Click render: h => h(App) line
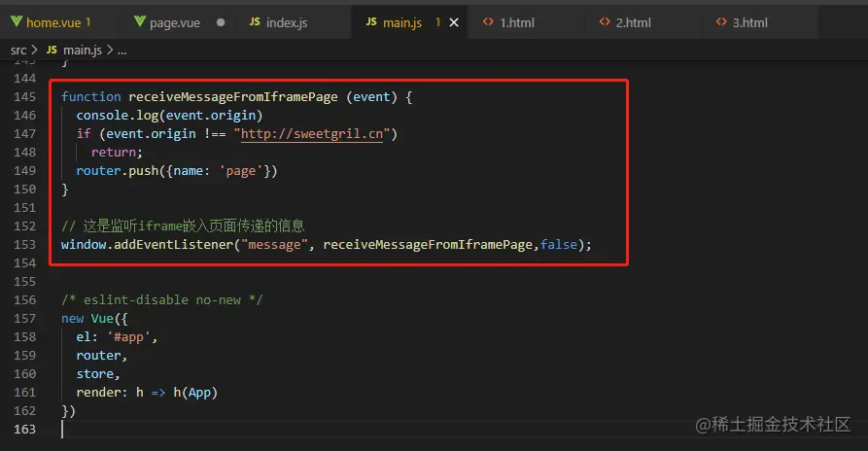This screenshot has width=868, height=451. pyautogui.click(x=147, y=393)
